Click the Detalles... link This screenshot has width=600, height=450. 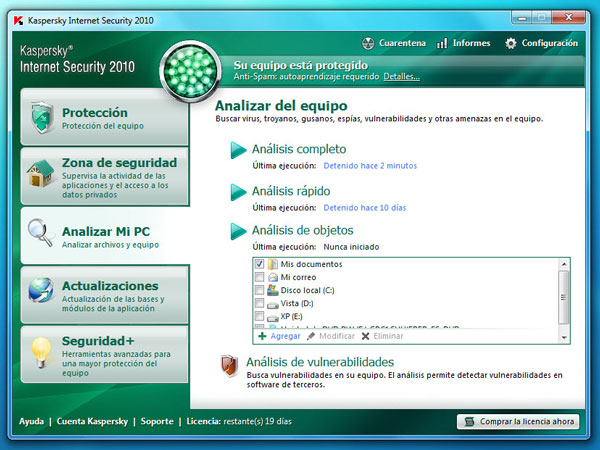(402, 77)
